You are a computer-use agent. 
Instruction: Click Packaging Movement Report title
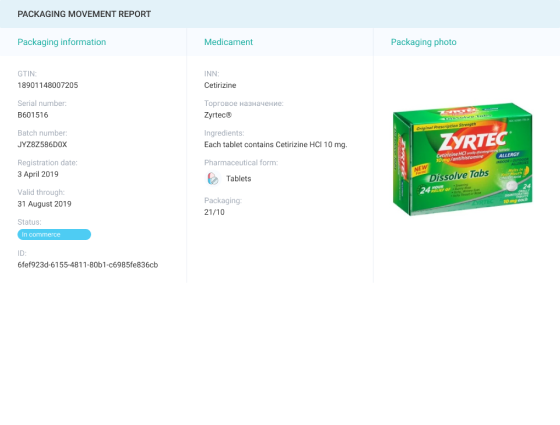tap(84, 14)
